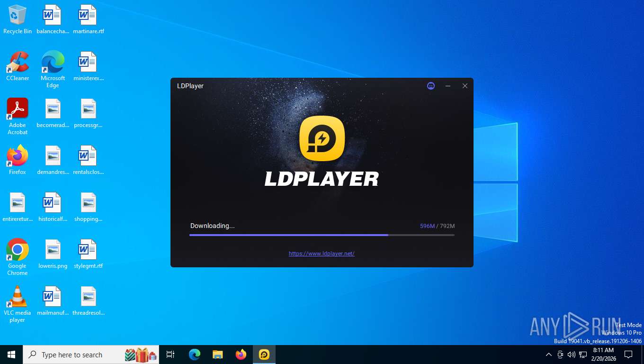Viewport: 644px width, 364px height.
Task: Click the Downloading... status text
Action: 212,226
